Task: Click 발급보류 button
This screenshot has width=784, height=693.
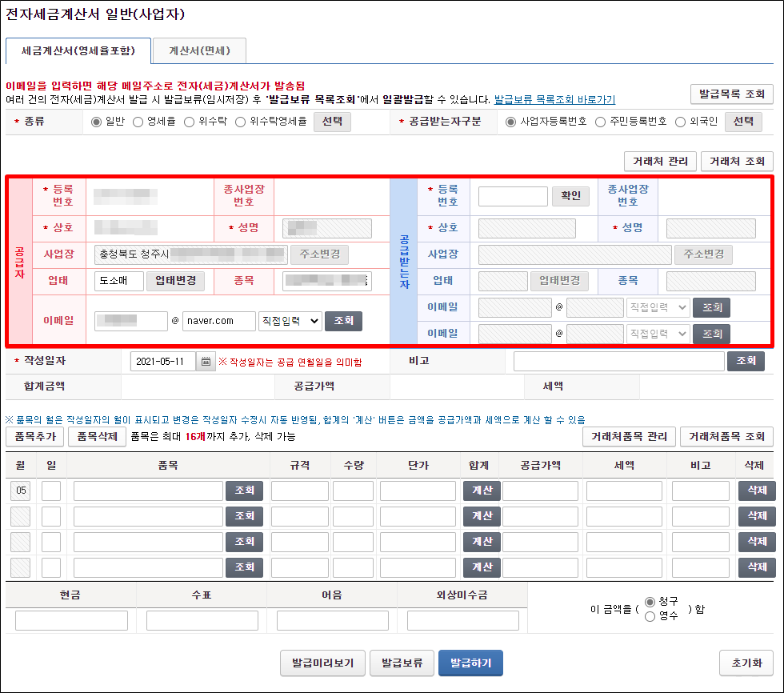Action: (x=402, y=663)
